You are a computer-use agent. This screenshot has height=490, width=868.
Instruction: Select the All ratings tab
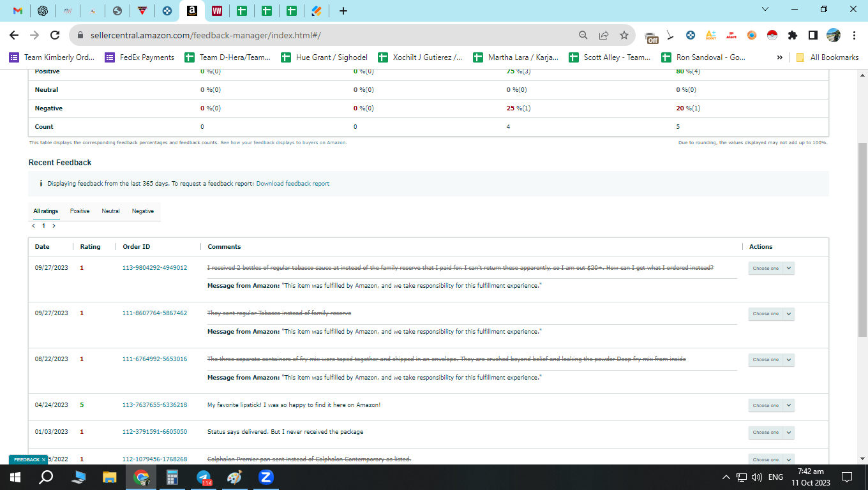coord(46,211)
